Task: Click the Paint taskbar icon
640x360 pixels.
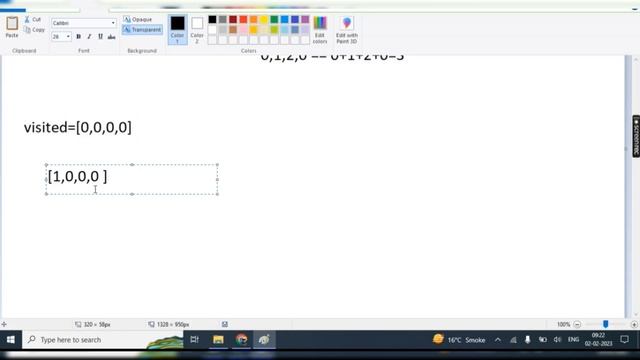Action: pos(264,340)
